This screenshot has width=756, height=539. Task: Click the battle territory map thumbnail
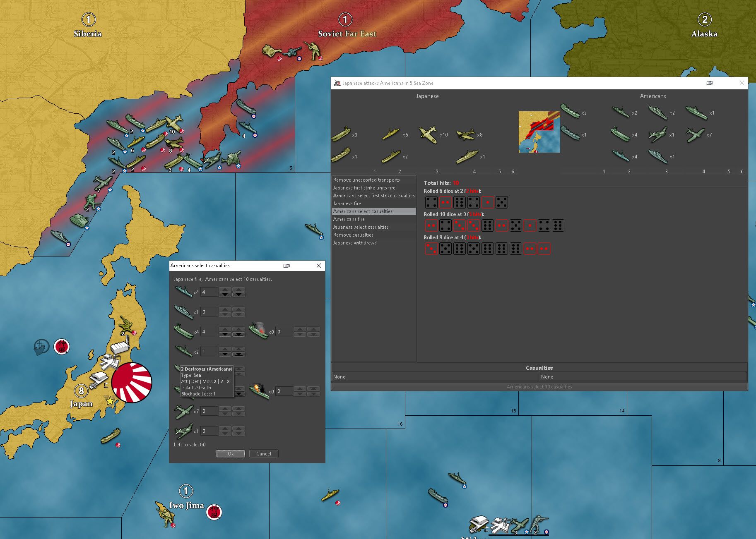coord(539,132)
